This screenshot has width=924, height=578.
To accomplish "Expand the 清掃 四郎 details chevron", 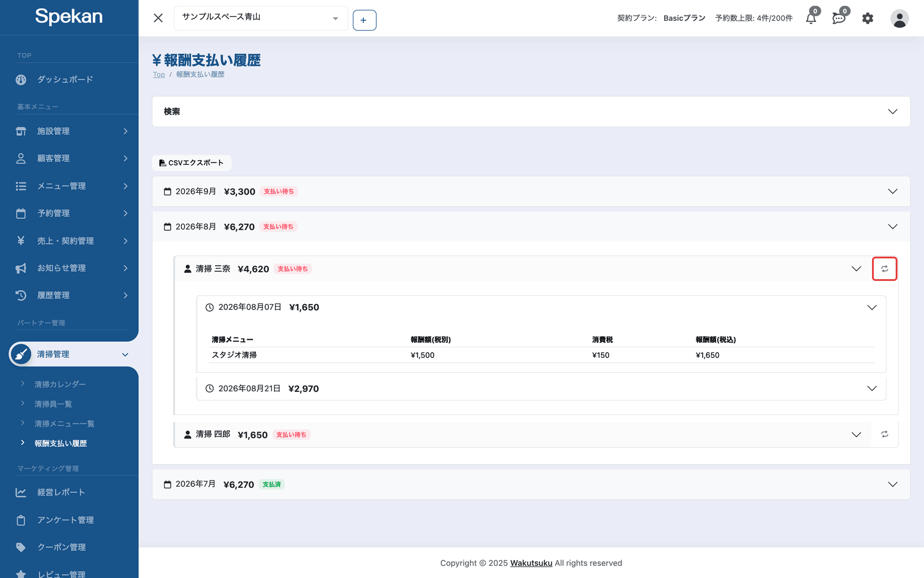I will 856,435.
